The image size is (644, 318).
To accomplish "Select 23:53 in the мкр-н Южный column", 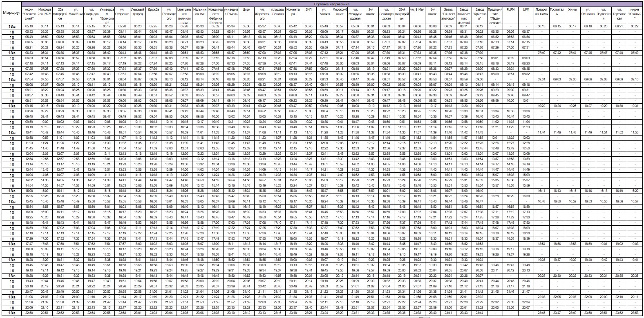I will 635,313.
